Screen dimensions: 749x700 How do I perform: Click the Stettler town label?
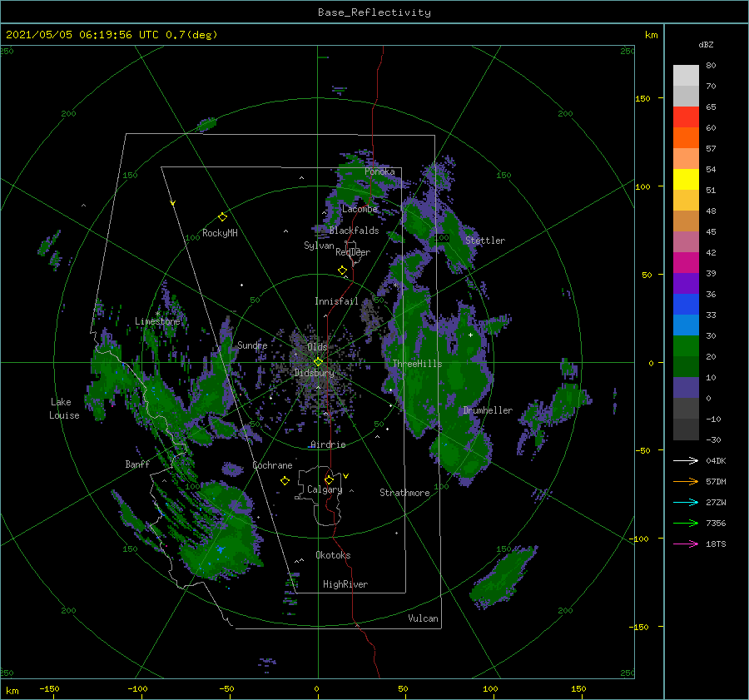pyautogui.click(x=485, y=241)
